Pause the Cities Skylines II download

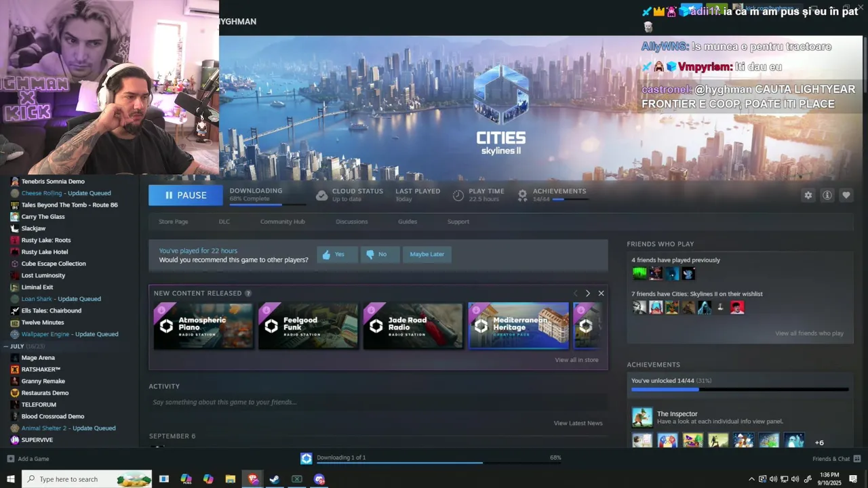click(186, 195)
